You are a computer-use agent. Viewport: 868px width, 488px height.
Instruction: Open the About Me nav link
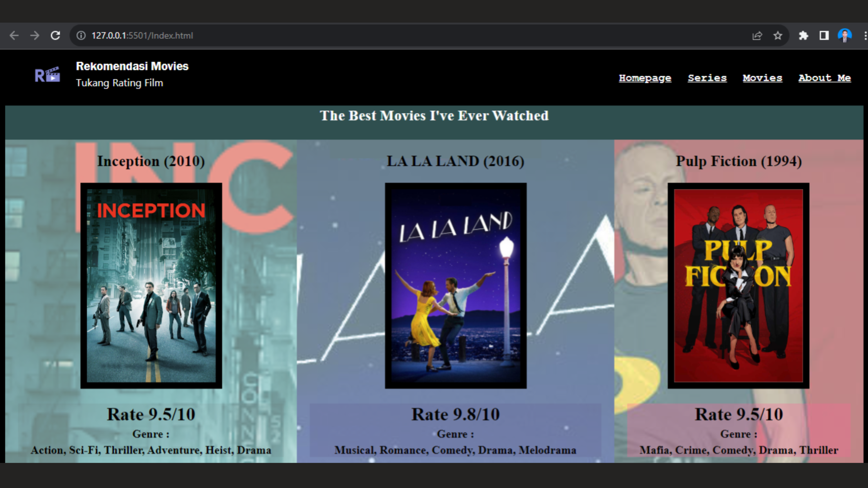pos(824,78)
